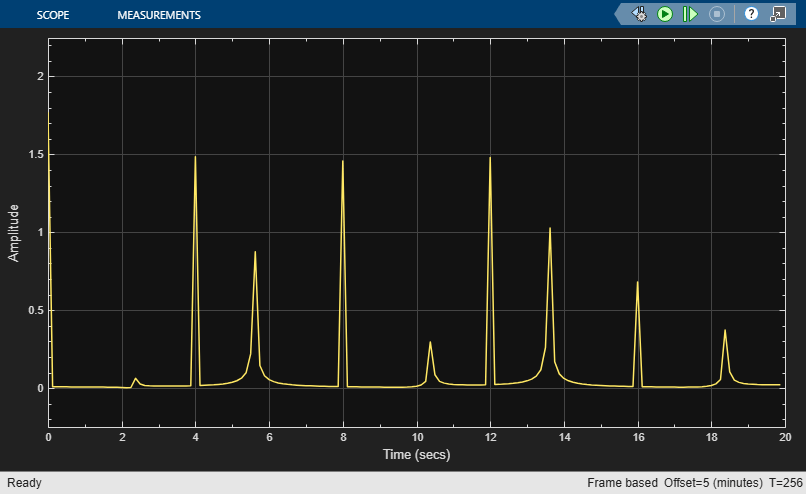
Task: Open Help via the question mark icon
Action: point(751,14)
